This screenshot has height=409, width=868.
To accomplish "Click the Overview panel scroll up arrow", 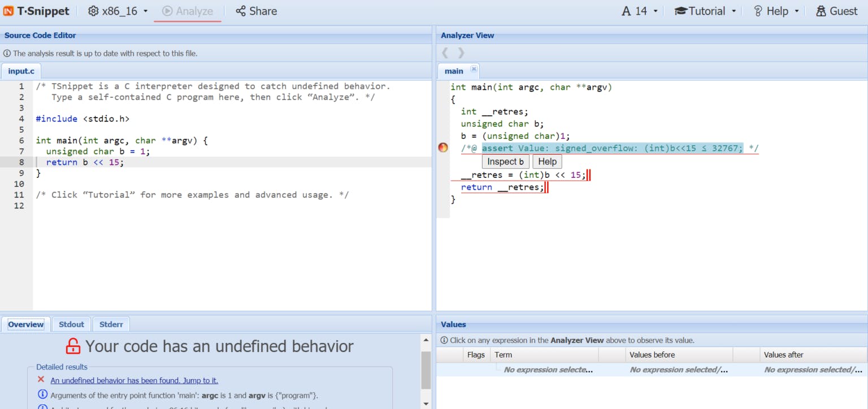I will (x=426, y=341).
